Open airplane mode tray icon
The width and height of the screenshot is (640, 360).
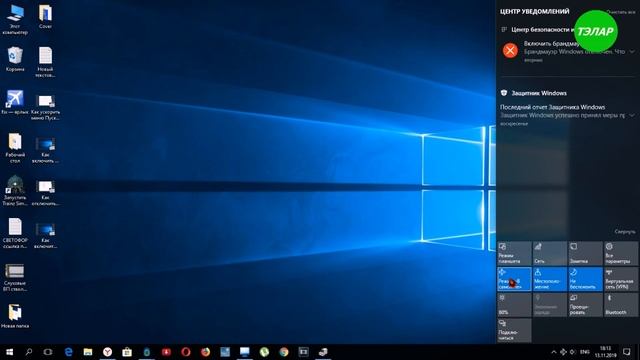pyautogui.click(x=563, y=352)
